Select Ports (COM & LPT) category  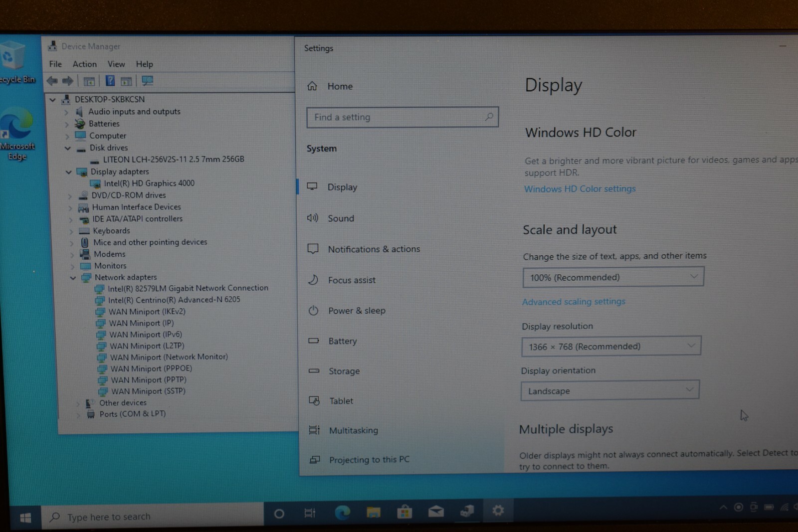(132, 414)
